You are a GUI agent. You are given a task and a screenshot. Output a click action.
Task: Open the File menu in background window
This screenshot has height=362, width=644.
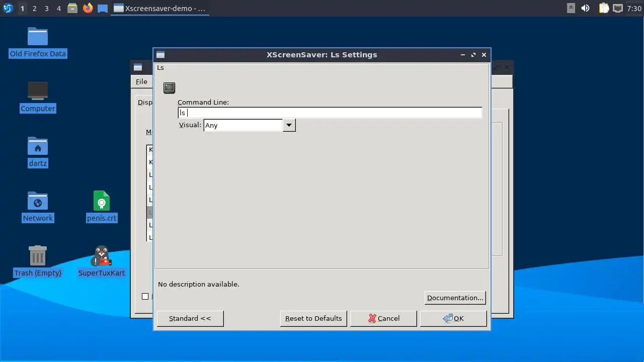pyautogui.click(x=141, y=81)
